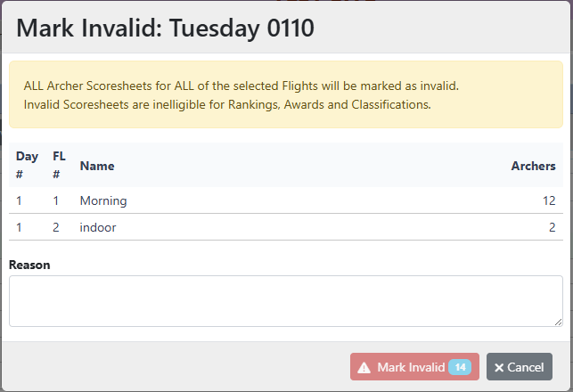Click the warning triangle icon on Mark Invalid
The height and width of the screenshot is (392, 573).
pyautogui.click(x=364, y=367)
